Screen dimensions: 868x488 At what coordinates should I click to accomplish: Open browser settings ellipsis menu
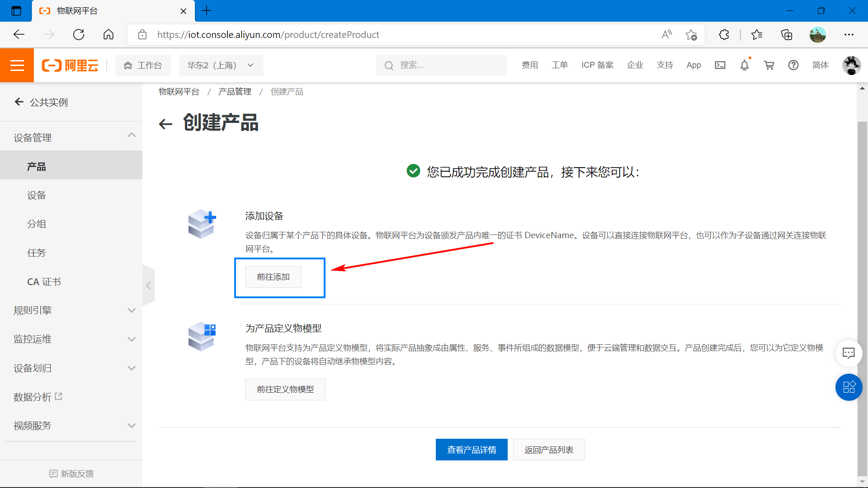click(849, 35)
